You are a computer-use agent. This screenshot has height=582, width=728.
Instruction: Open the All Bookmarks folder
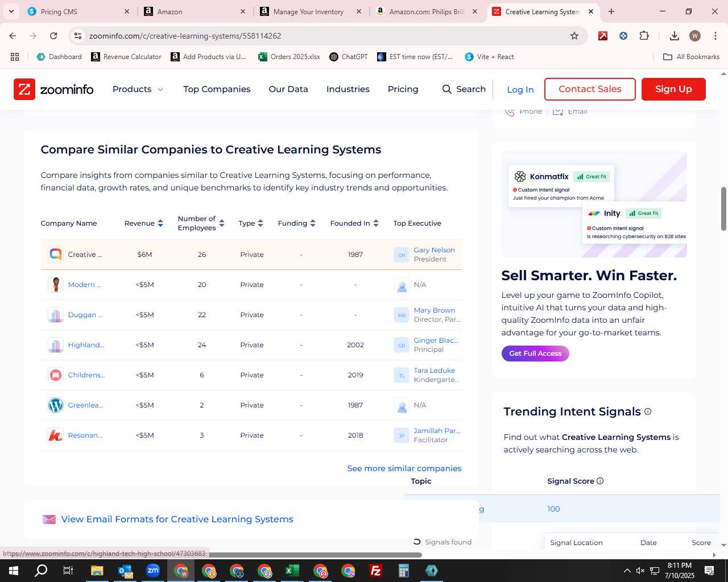click(692, 57)
